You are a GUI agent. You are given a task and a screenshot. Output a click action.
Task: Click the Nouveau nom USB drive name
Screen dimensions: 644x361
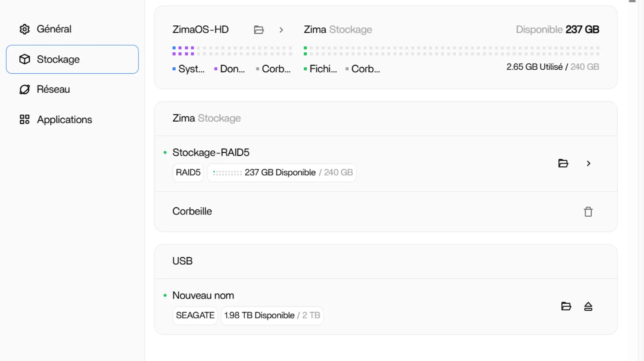click(203, 295)
